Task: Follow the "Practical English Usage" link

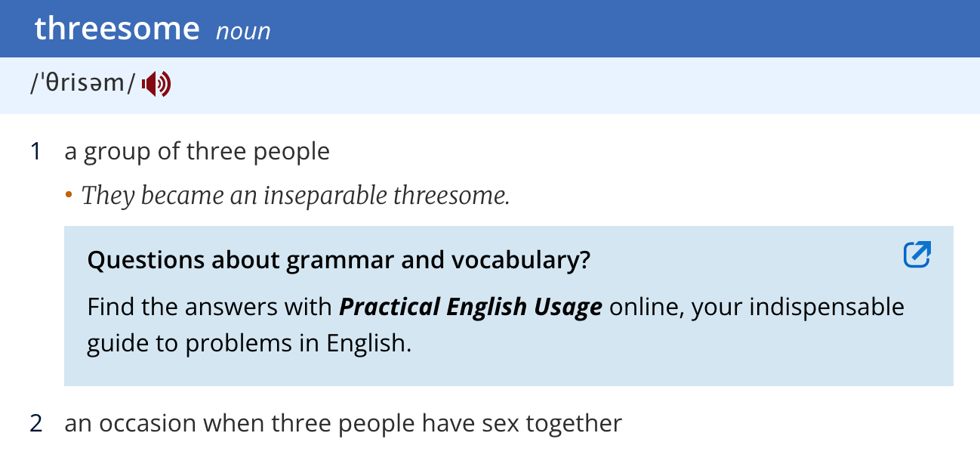Action: 470,307
